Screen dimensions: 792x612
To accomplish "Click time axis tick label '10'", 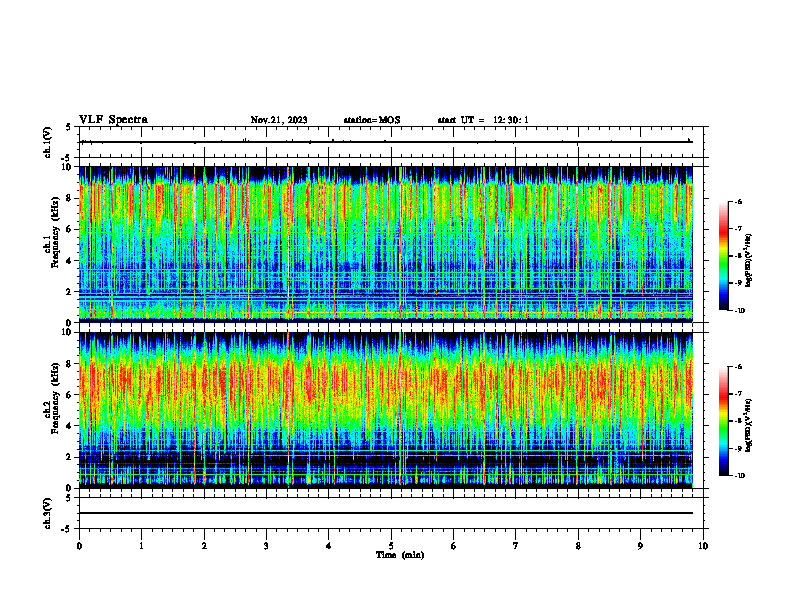I will 703,546.
